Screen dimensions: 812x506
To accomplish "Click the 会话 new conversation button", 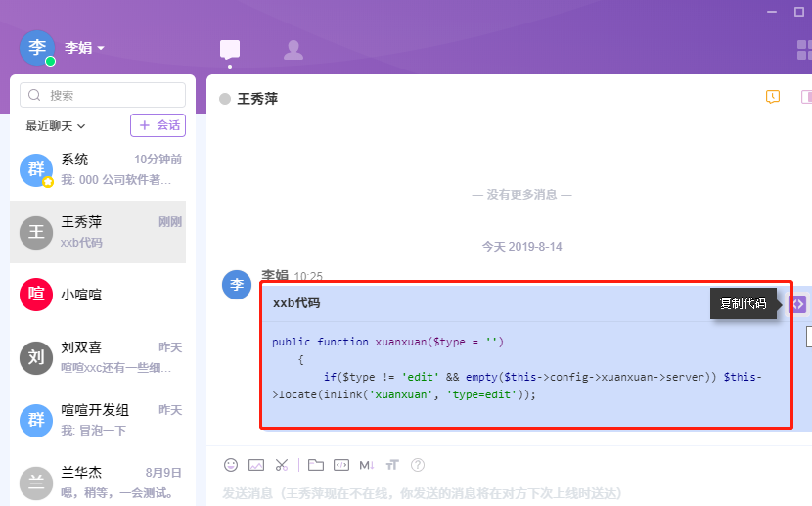I will coord(158,125).
